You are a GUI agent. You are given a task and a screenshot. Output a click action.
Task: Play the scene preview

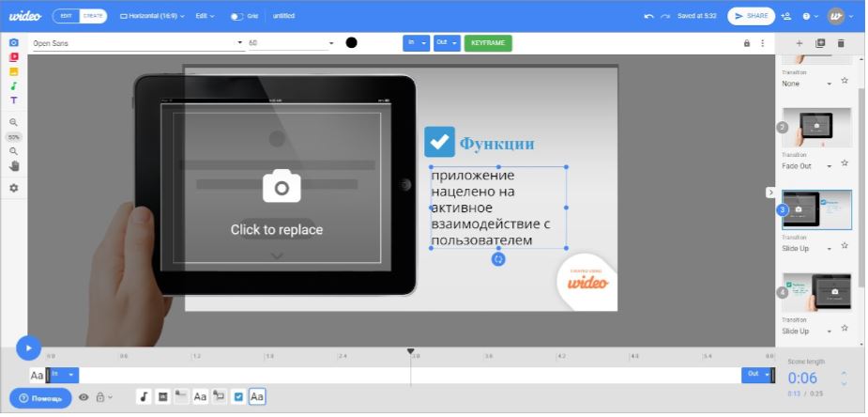(28, 348)
